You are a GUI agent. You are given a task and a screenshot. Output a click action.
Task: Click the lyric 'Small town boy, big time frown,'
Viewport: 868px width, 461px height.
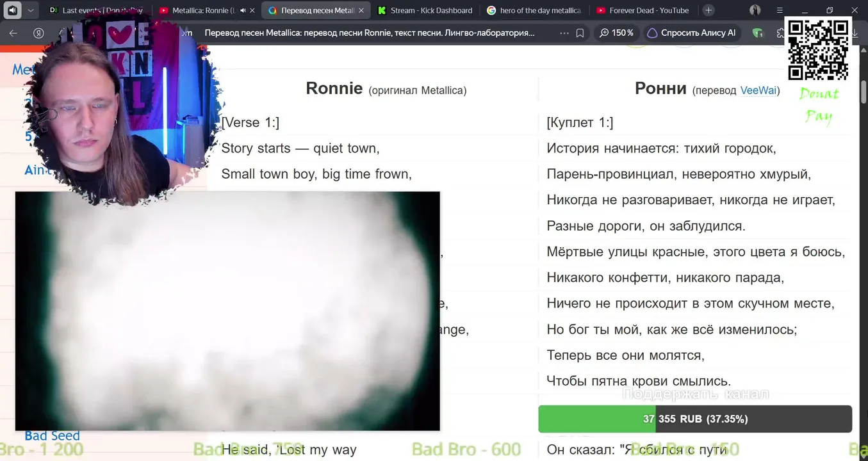pyautogui.click(x=316, y=174)
